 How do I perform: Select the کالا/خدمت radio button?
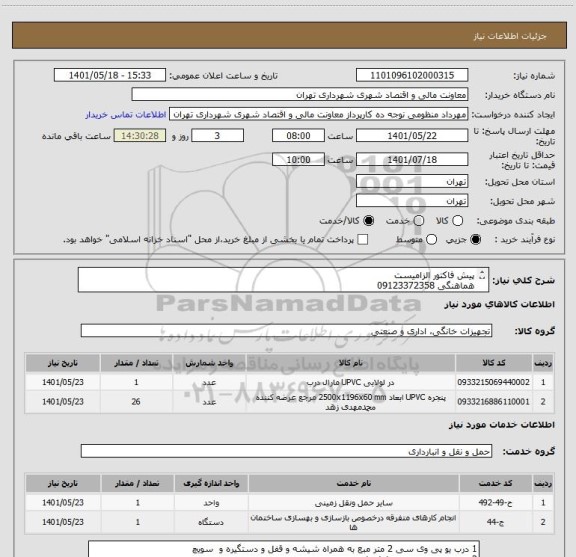pos(368,220)
